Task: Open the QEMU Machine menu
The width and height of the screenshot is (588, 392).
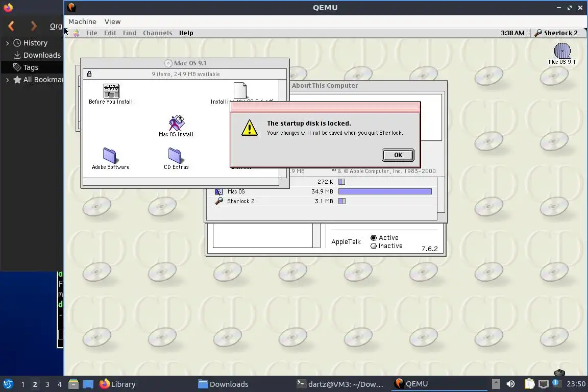Action: (82, 22)
